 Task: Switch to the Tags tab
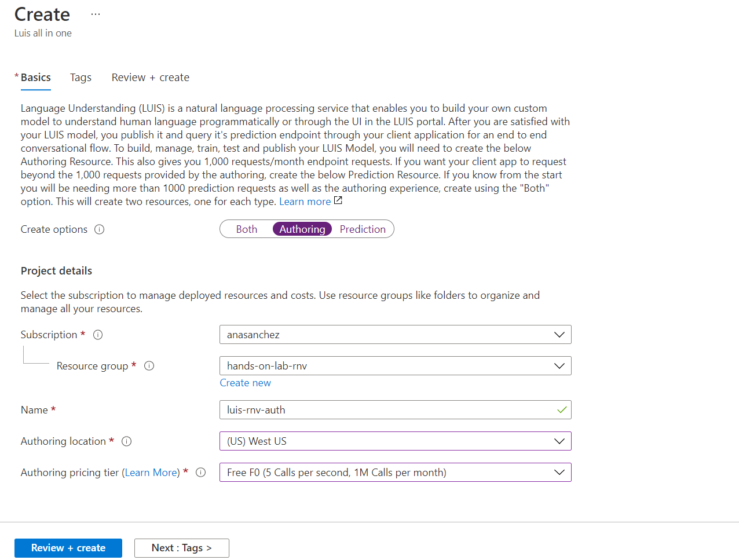pos(81,78)
